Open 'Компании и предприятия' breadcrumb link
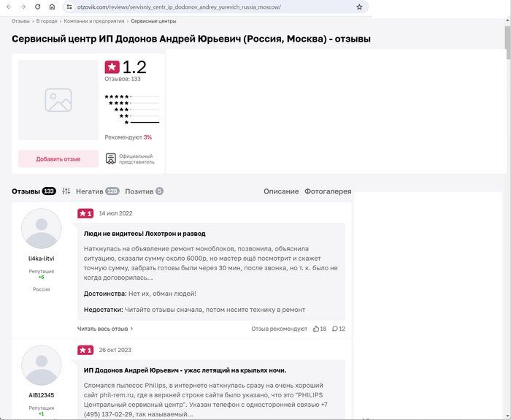Screen dimensions: 511x420 (95, 21)
